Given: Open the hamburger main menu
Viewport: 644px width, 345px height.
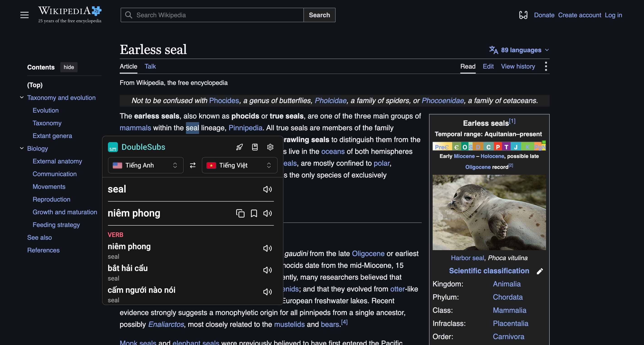Looking at the screenshot, I should tap(24, 15).
